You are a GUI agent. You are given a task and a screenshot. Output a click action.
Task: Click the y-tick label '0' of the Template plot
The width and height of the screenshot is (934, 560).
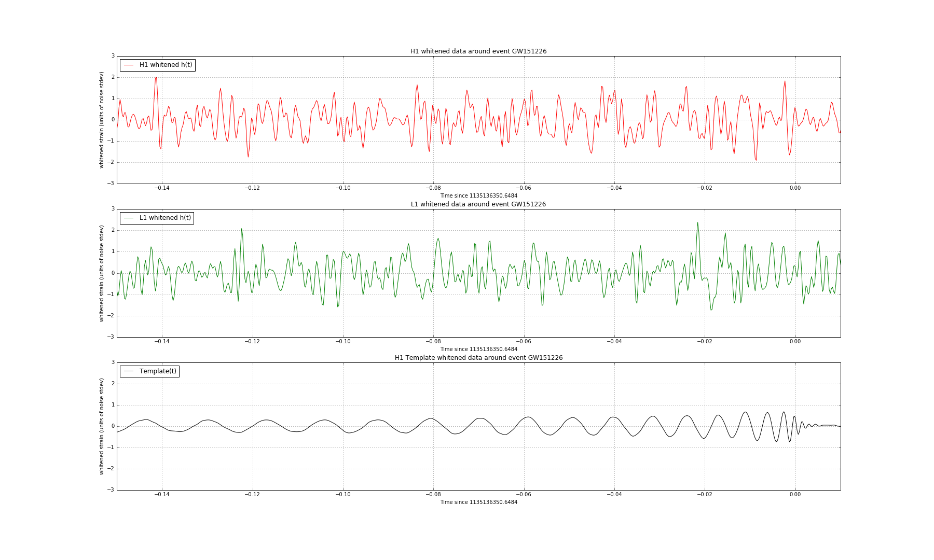113,426
